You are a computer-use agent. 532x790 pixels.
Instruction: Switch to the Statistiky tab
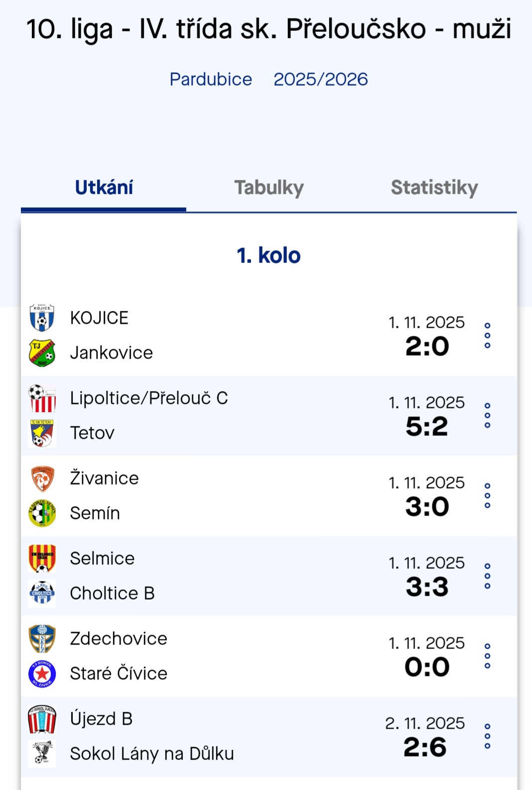[434, 188]
